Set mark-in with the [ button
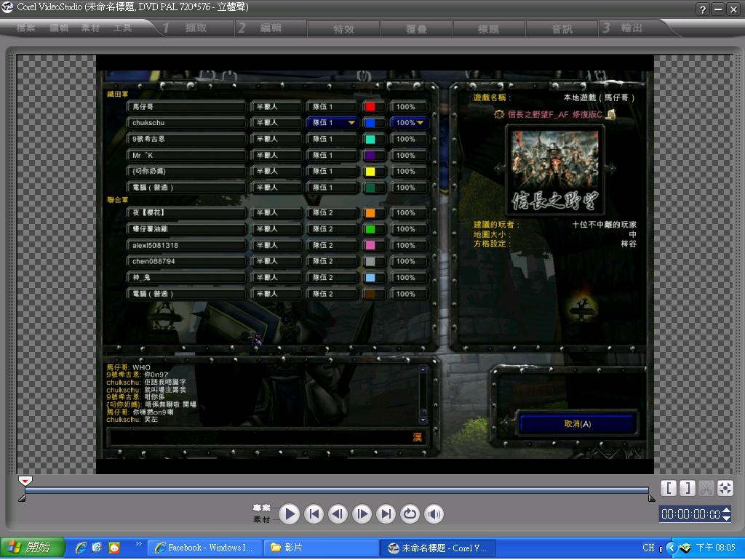 click(669, 488)
